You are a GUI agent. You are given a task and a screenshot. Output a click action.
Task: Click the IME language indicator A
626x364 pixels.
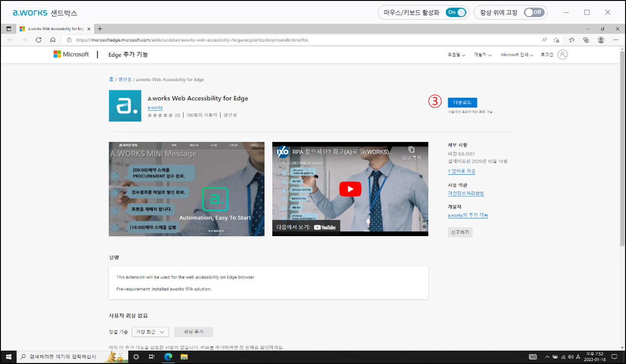(x=578, y=357)
